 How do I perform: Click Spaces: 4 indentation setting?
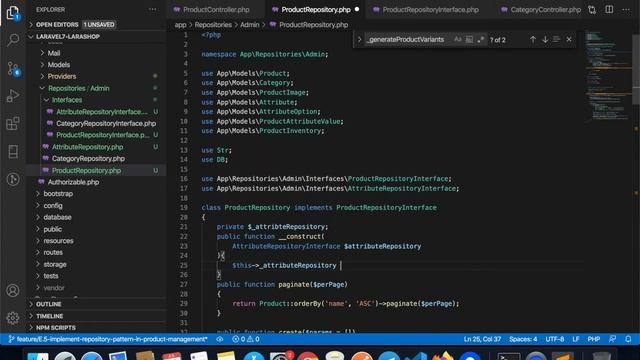click(x=523, y=339)
